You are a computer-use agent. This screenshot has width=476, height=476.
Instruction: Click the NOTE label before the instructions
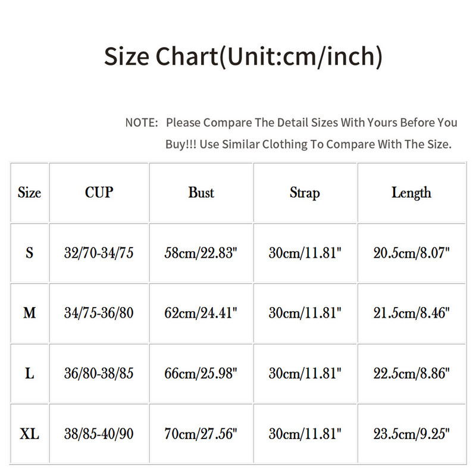pyautogui.click(x=141, y=123)
